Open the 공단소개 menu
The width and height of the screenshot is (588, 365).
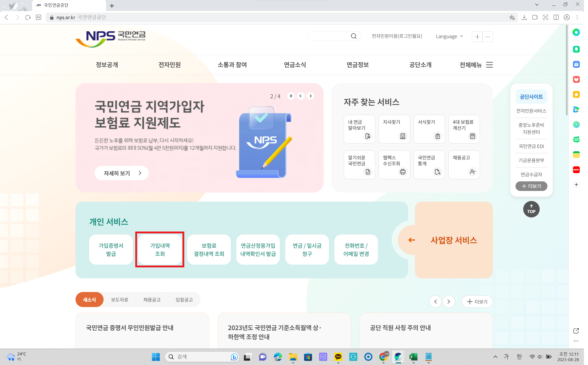tap(420, 65)
